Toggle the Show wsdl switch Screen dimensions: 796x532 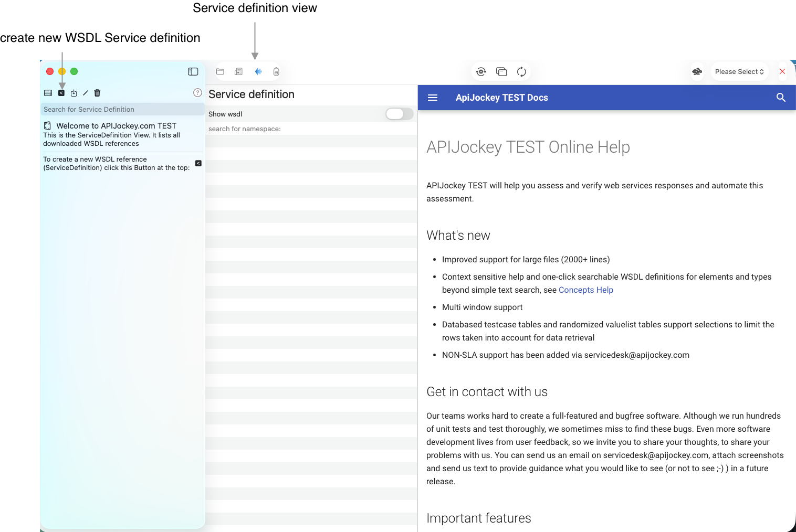tap(399, 114)
